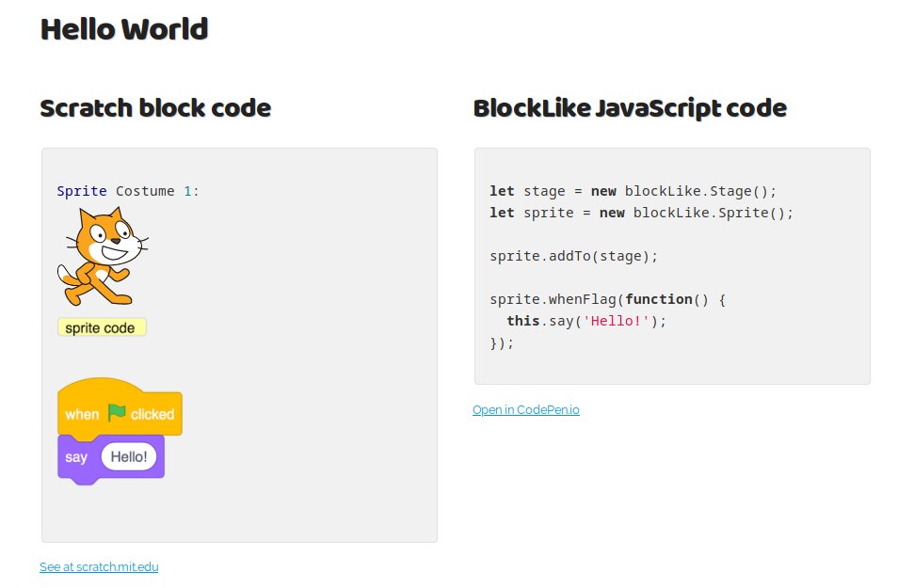
Task: Click the green flag icon in the block
Action: (x=117, y=413)
